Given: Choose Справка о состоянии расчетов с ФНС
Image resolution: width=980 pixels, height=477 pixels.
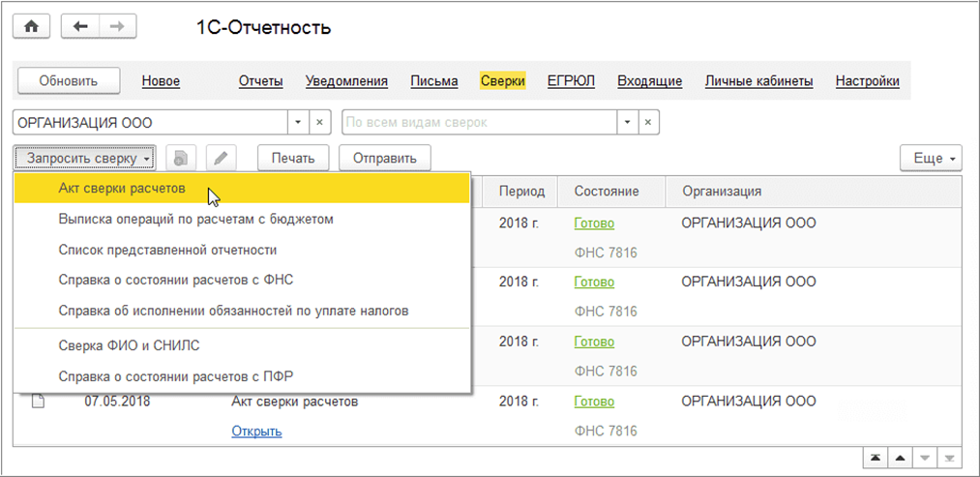Looking at the screenshot, I should (241, 280).
